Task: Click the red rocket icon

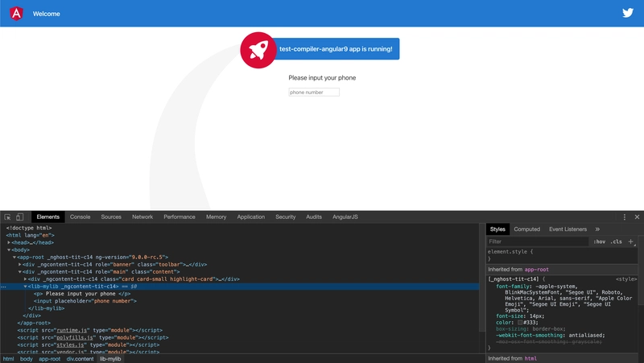Action: [x=258, y=50]
